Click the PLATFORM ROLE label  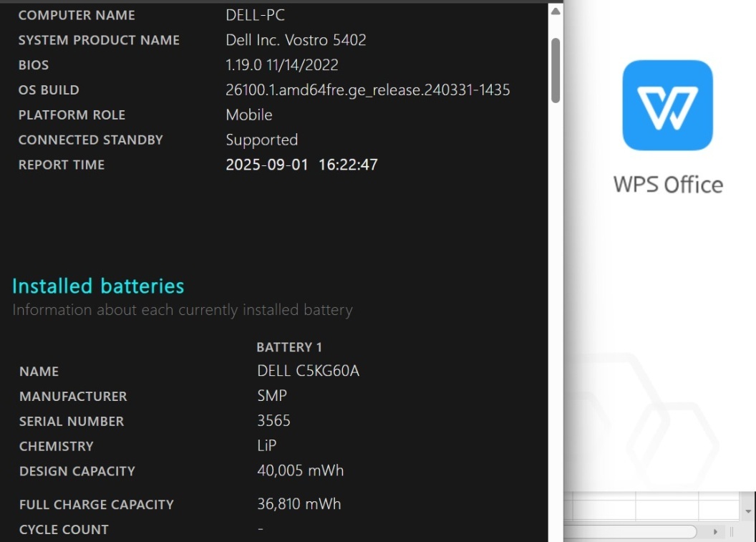pyautogui.click(x=72, y=115)
